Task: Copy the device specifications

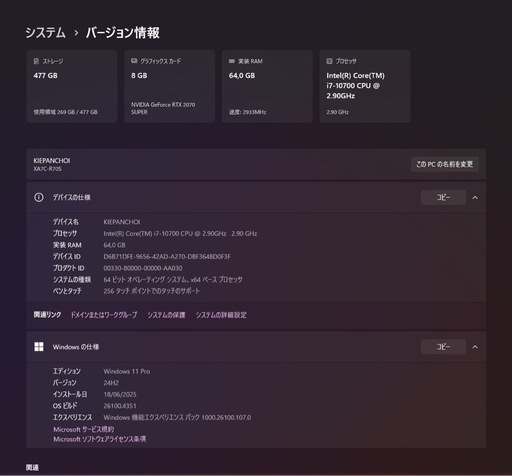Action: click(x=443, y=198)
